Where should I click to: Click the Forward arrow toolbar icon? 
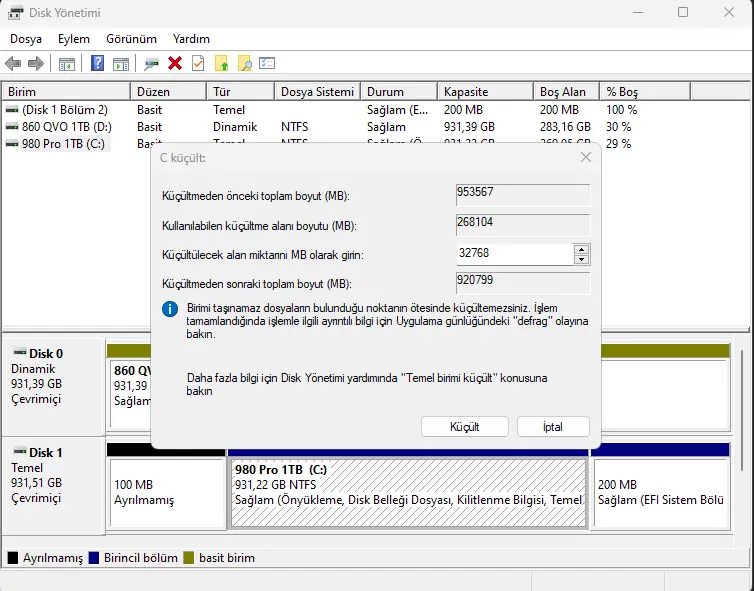(36, 63)
